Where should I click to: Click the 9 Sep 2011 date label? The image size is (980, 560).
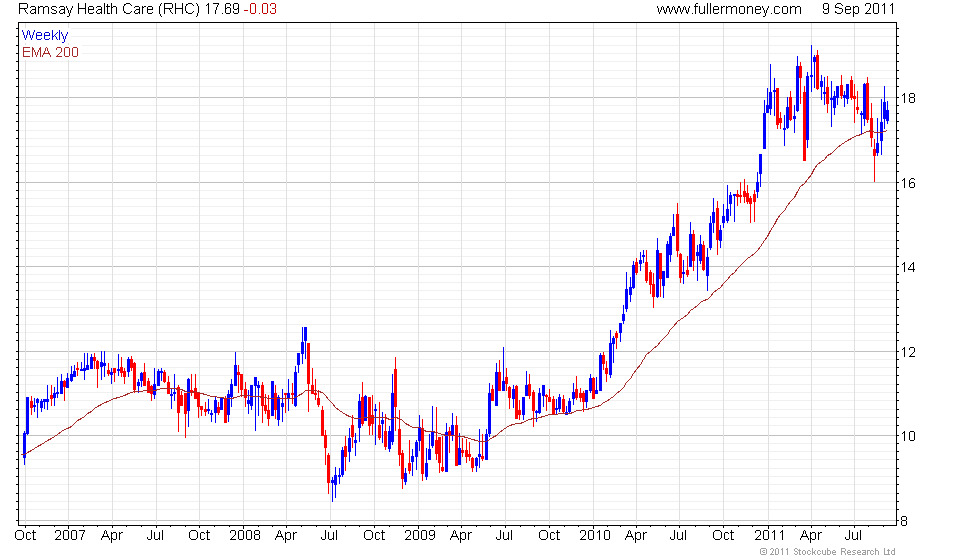tap(858, 9)
